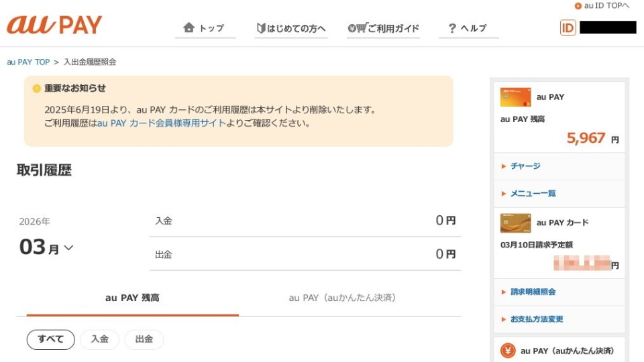The height and width of the screenshot is (362, 644).
Task: Click the yen coin icon for auかんたん決済
Action: pyautogui.click(x=508, y=351)
